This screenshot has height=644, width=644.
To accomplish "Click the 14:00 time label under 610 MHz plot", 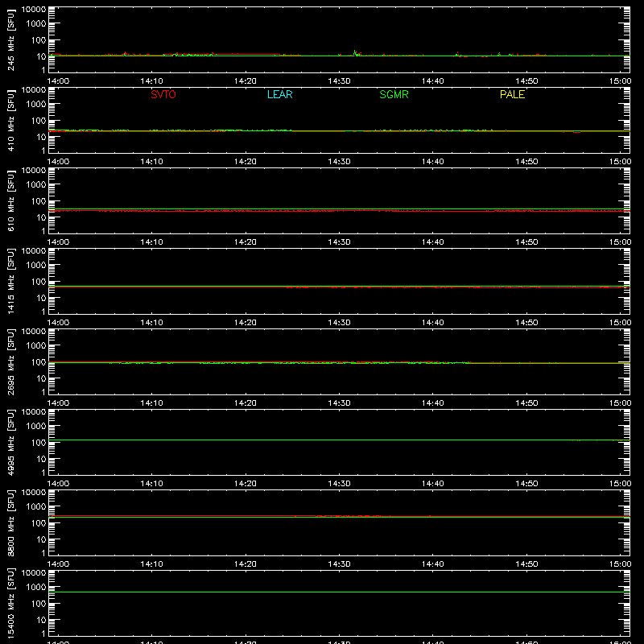I will click(x=58, y=242).
